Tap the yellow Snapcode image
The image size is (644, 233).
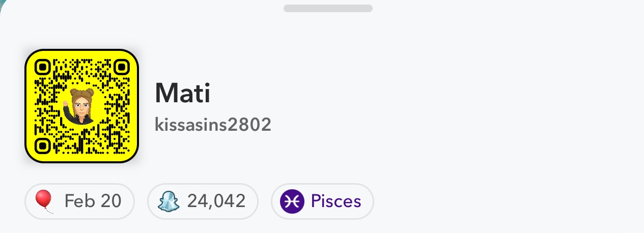pos(82,106)
